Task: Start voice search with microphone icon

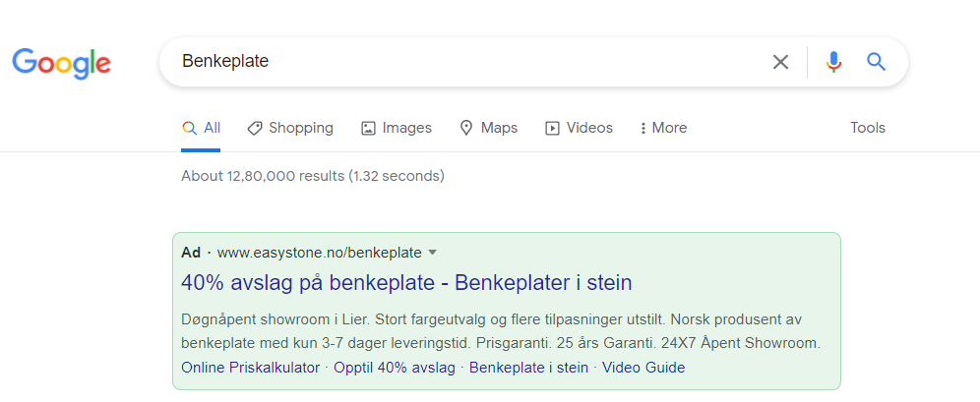Action: (x=833, y=62)
